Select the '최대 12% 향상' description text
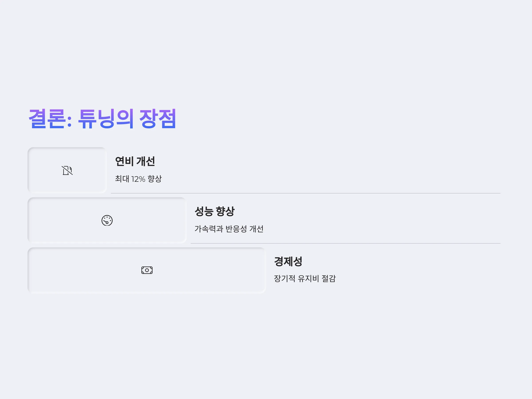 click(138, 179)
